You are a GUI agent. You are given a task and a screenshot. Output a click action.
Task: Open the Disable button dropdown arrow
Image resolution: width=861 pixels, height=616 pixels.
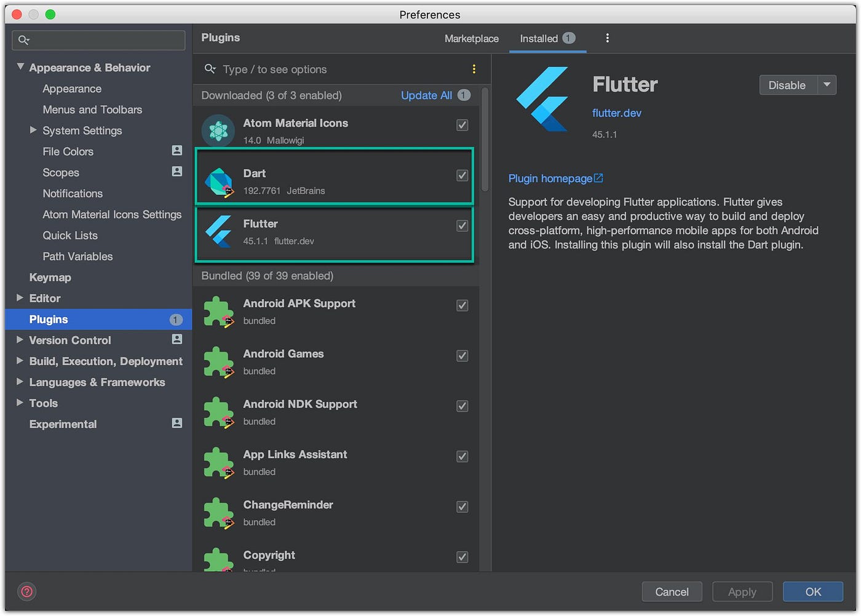tap(827, 85)
